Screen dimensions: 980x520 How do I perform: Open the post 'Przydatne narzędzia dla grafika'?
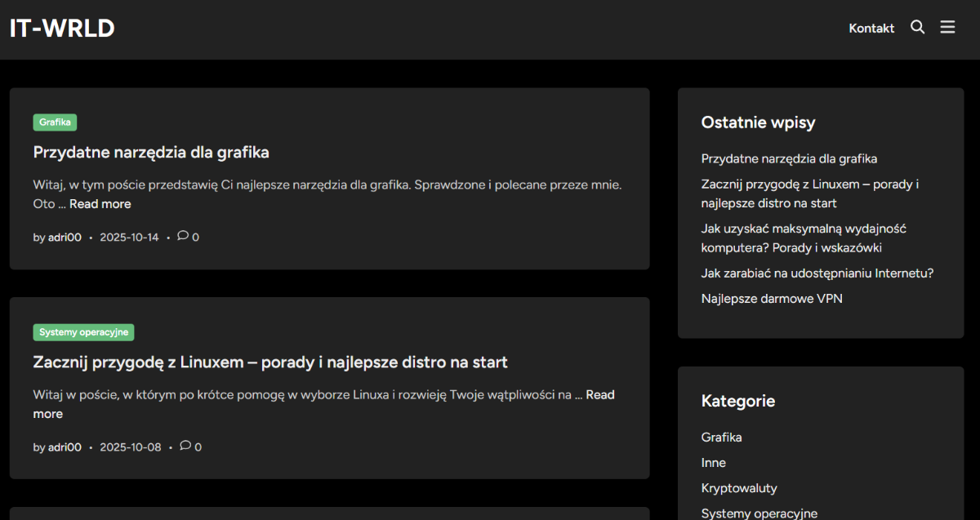151,152
